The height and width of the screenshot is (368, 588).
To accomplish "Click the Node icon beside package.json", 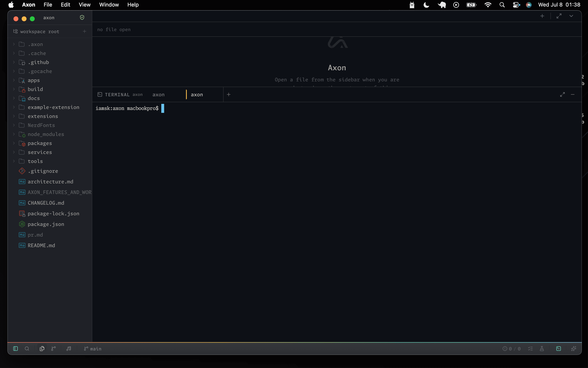I will pos(22,224).
